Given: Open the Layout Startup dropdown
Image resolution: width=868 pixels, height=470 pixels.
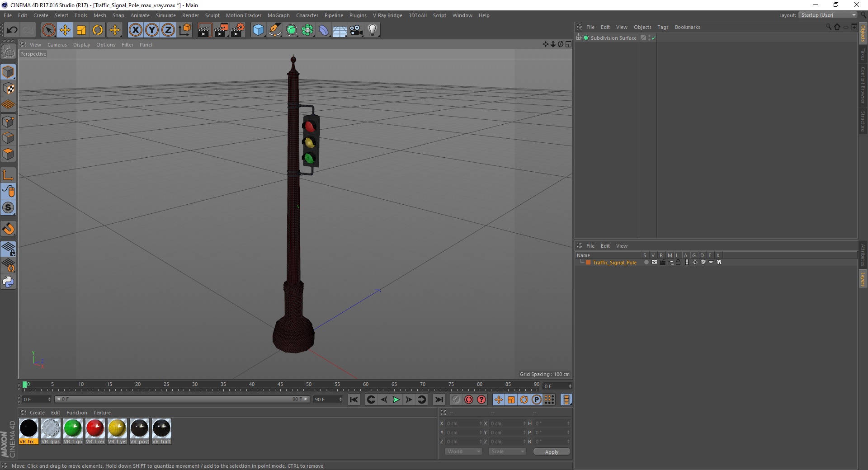Looking at the screenshot, I should tap(828, 15).
